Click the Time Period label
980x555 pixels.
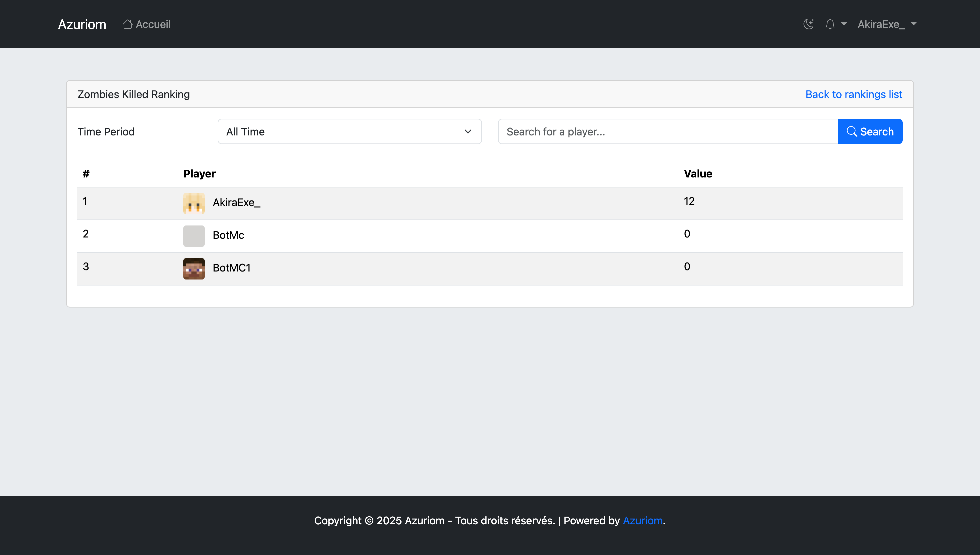(106, 131)
